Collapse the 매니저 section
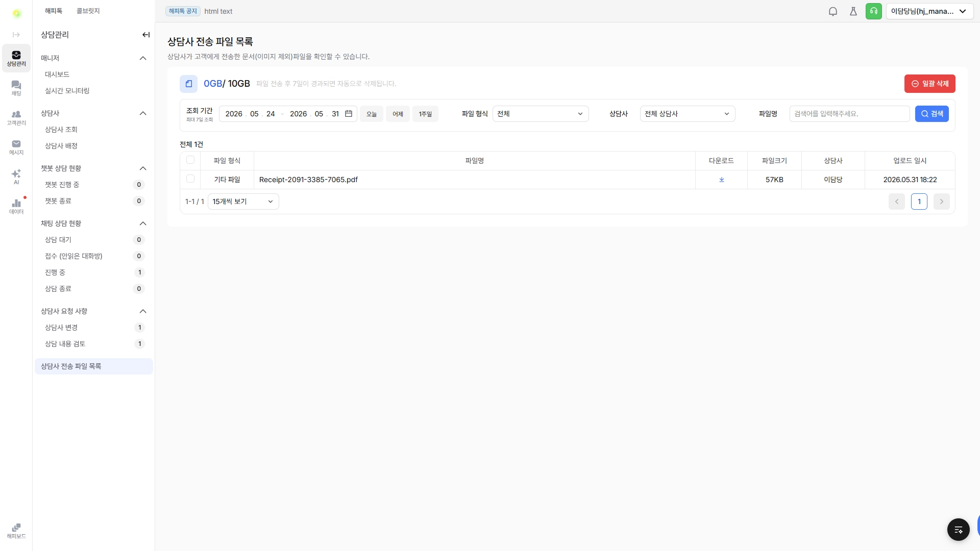980x551 pixels. coord(143,58)
